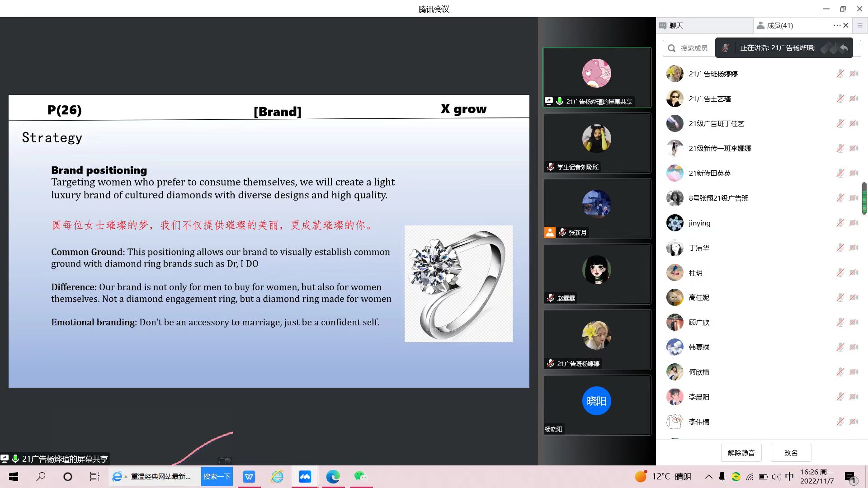Image resolution: width=868 pixels, height=488 pixels.
Task: Click the muted mic icon on 张新月's tile
Action: [x=562, y=232]
